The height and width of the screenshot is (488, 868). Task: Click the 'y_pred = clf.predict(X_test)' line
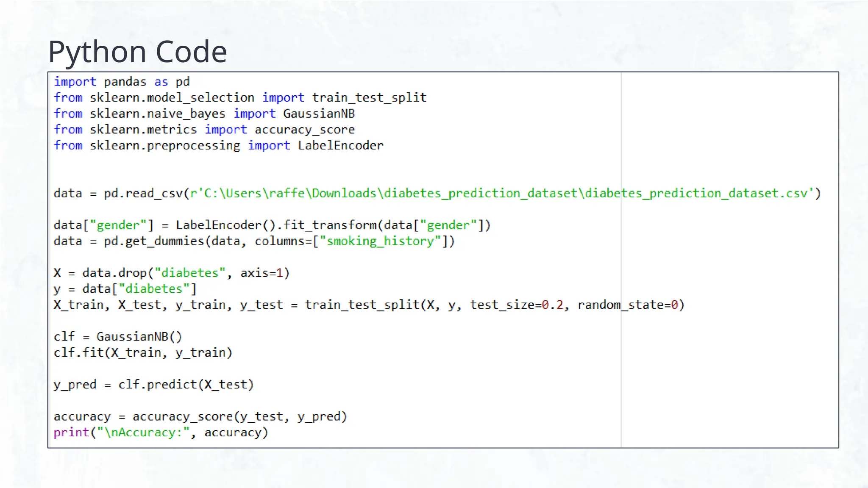[154, 385]
